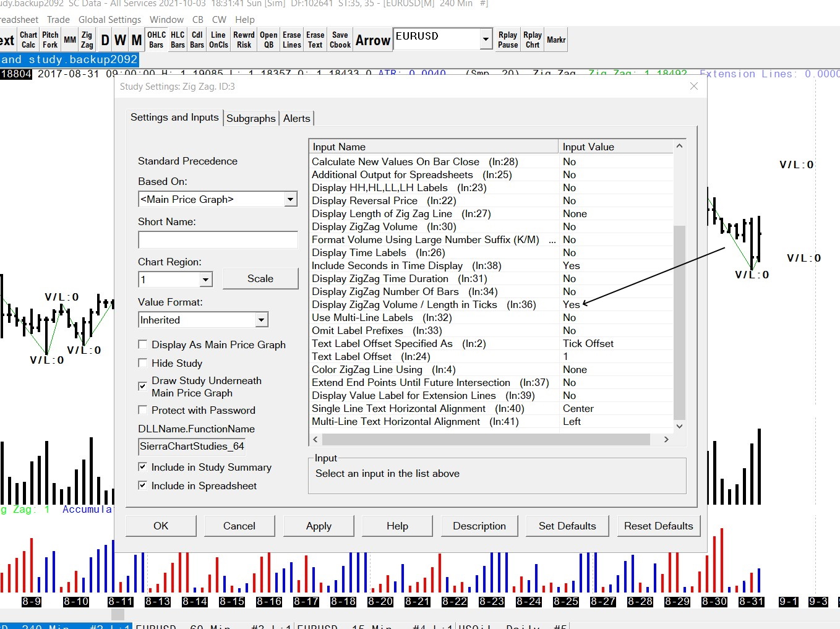Image resolution: width=840 pixels, height=629 pixels.
Task: Click the DLLName.FunctionName text field
Action: coord(192,446)
